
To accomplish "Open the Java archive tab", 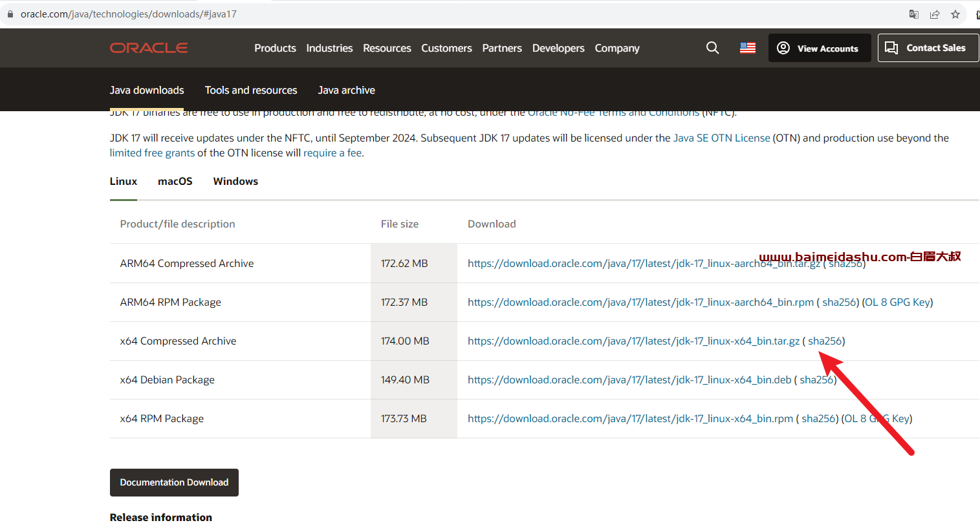I will tap(346, 90).
